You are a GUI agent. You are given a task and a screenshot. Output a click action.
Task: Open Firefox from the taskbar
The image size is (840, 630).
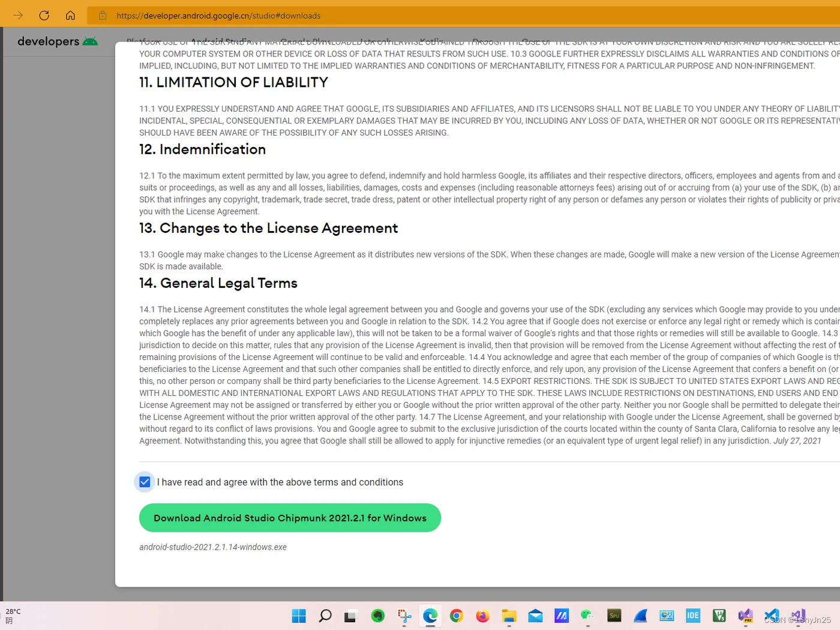[x=482, y=616]
